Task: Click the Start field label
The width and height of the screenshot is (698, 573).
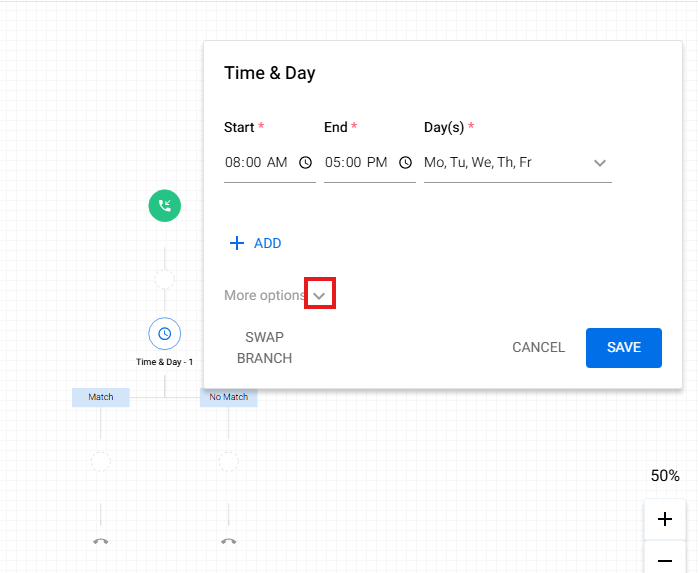Action: pos(239,127)
